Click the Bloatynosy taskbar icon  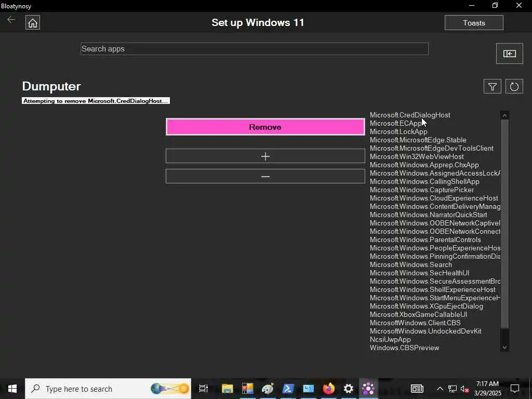(x=368, y=389)
